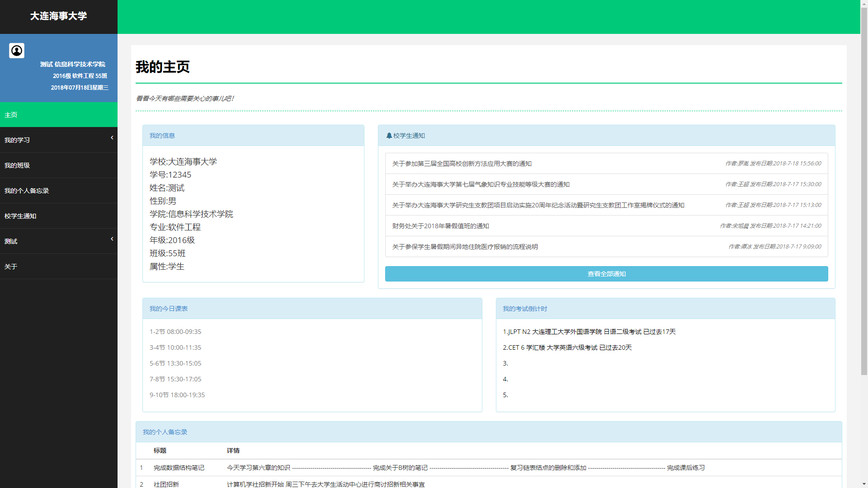Open 财务处关于2018年暑假值班的通知
868x488 pixels.
pos(440,226)
